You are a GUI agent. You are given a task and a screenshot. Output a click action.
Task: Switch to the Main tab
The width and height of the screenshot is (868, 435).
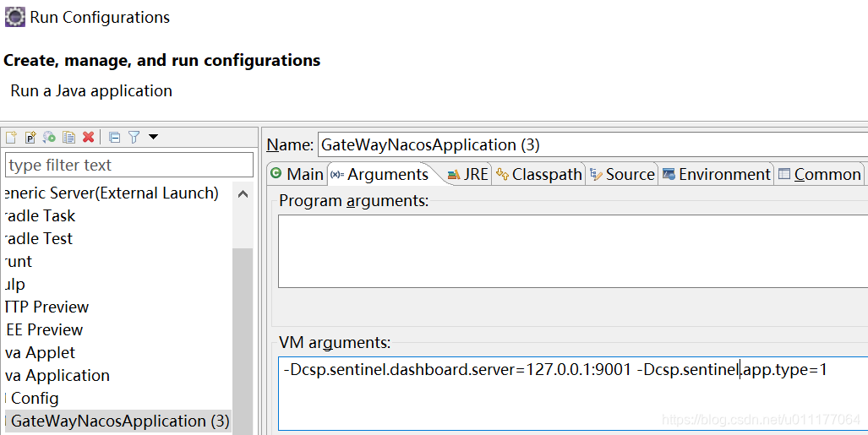pyautogui.click(x=297, y=174)
